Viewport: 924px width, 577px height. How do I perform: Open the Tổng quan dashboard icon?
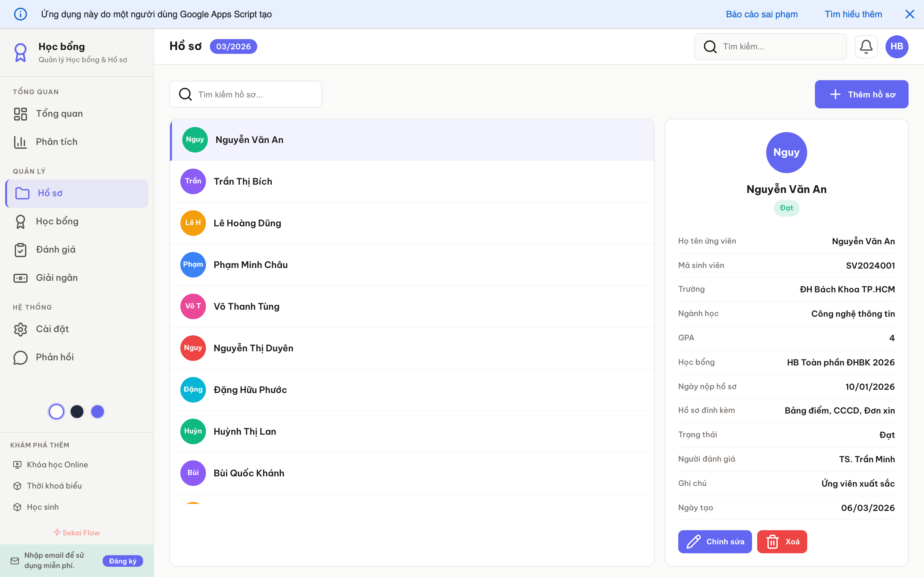[20, 113]
